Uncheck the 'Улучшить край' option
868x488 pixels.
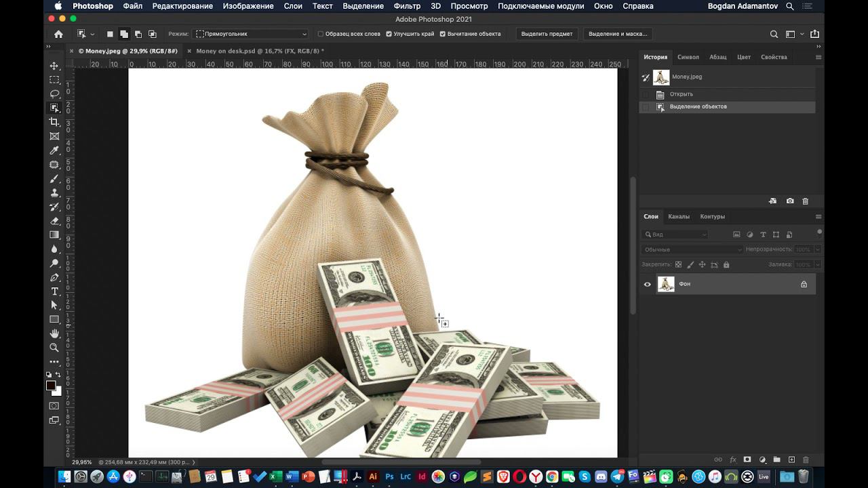click(389, 34)
